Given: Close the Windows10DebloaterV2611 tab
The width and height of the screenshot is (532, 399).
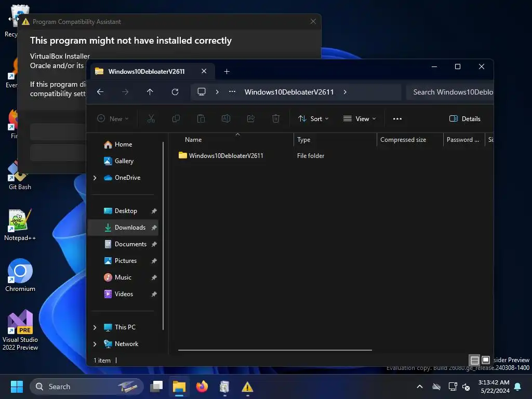Looking at the screenshot, I should 204,71.
